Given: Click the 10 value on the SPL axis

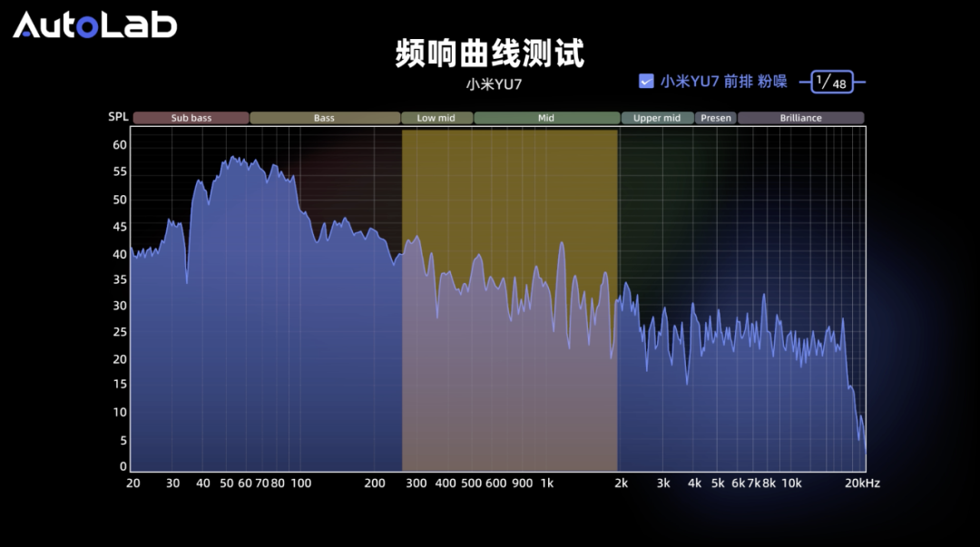Looking at the screenshot, I should 120,413.
